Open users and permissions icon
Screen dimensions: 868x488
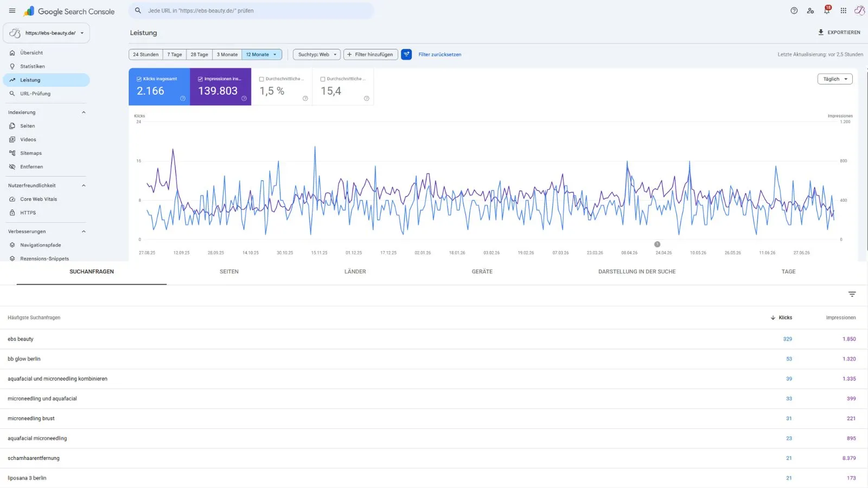pyautogui.click(x=810, y=11)
